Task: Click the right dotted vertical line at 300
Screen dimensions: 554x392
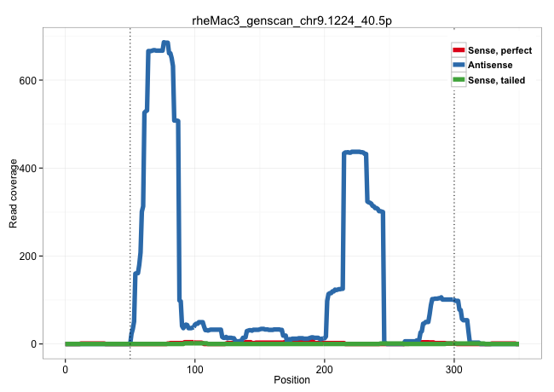Action: click(453, 213)
